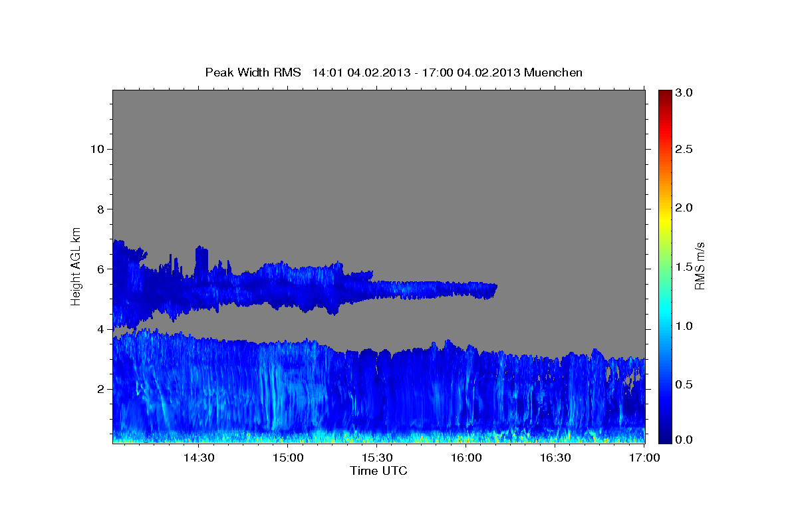Viewport: 798px width, 532px height.
Task: Click the colorbar value 1.0
Action: [x=686, y=326]
